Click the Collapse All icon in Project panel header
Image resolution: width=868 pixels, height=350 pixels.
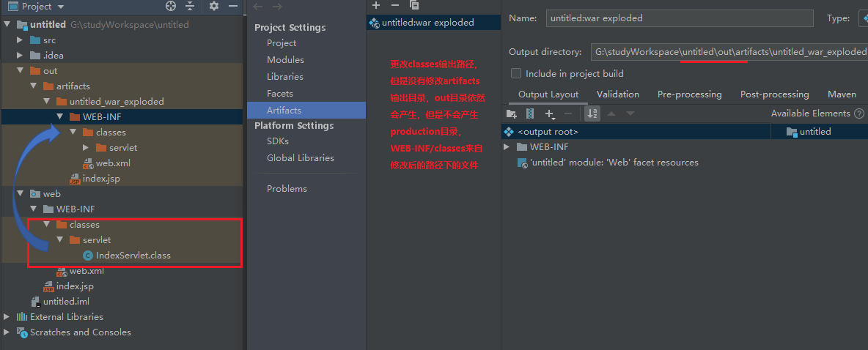pos(190,6)
